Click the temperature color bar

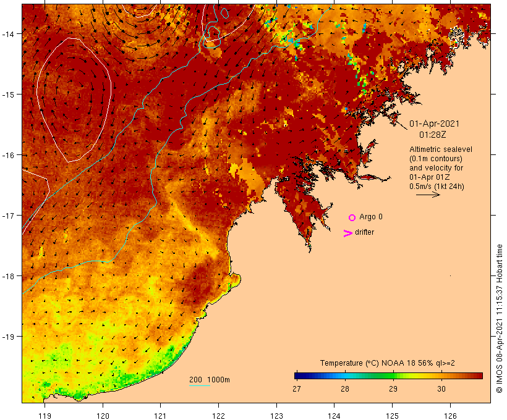(x=388, y=376)
